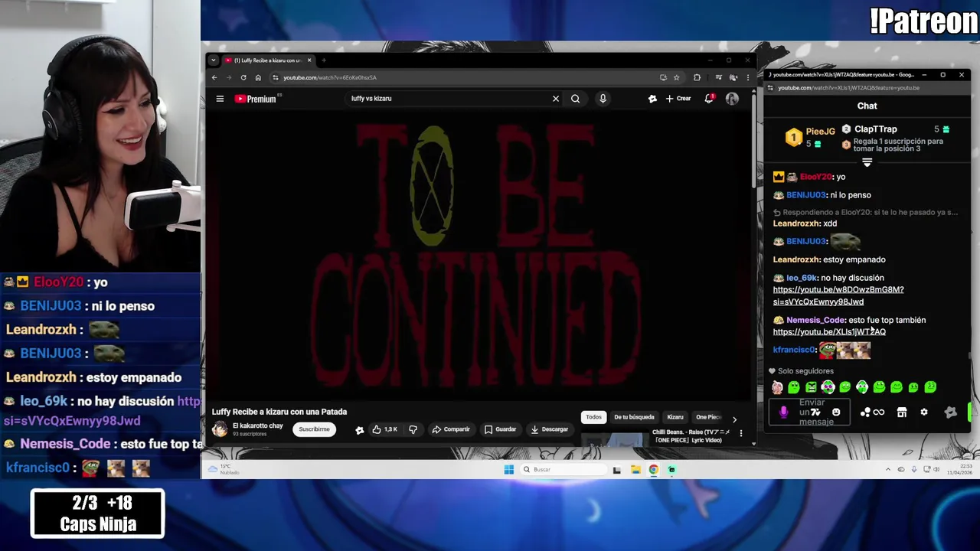This screenshot has height=551, width=980.
Task: Expand the chat leaderboard arrow under PieeJG
Action: click(867, 162)
